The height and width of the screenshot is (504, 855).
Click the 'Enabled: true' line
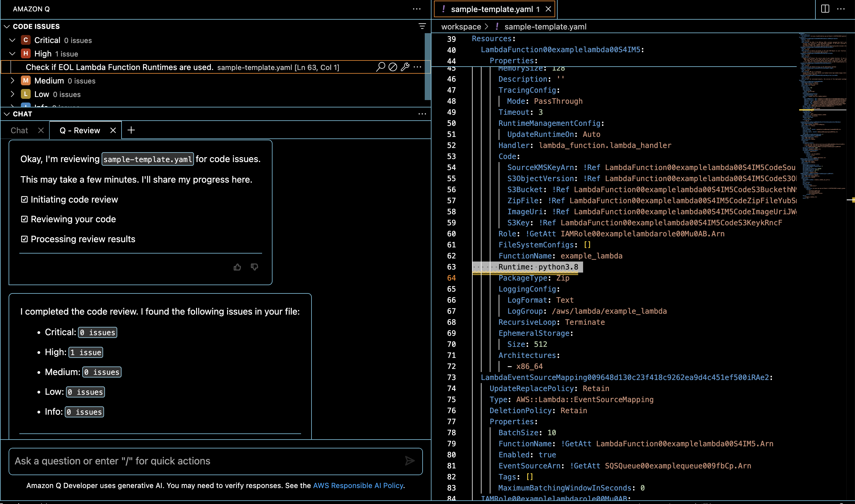coord(527,455)
